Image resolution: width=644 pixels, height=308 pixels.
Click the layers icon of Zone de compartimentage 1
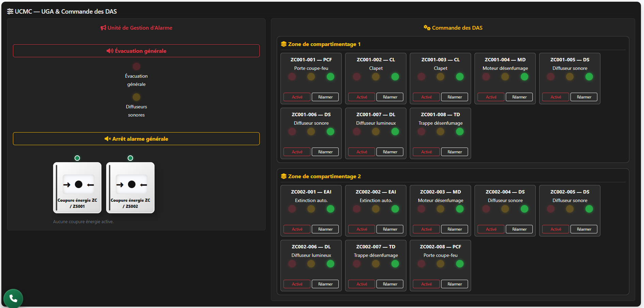click(284, 44)
